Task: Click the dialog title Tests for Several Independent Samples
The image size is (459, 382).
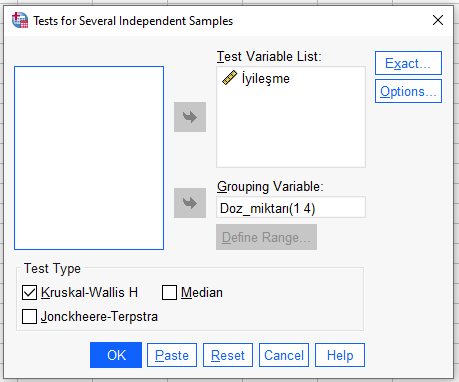Action: tap(133, 21)
